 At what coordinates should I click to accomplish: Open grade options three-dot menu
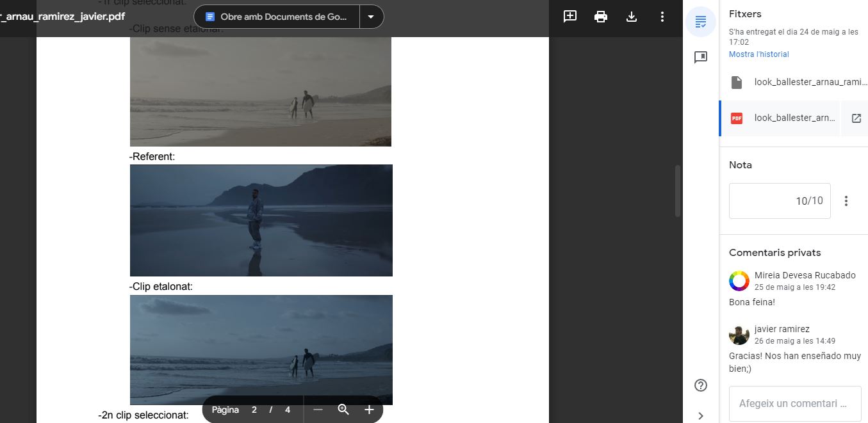pos(846,201)
